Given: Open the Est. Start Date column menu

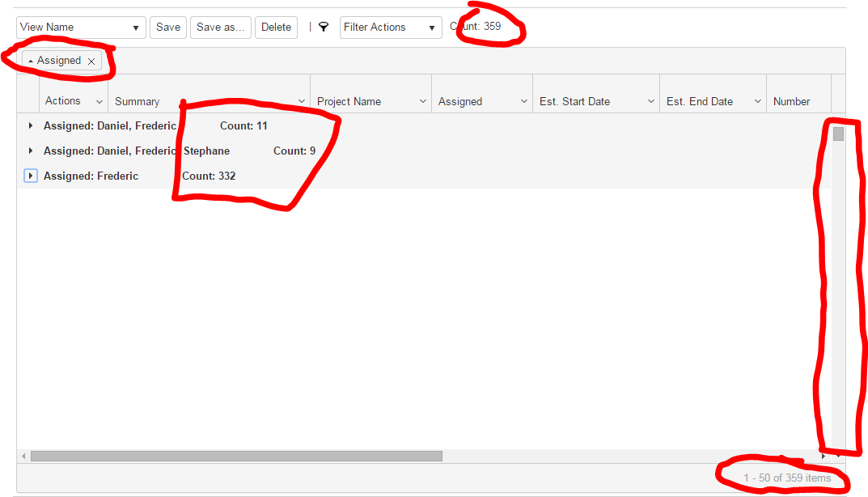Looking at the screenshot, I should click(x=651, y=101).
